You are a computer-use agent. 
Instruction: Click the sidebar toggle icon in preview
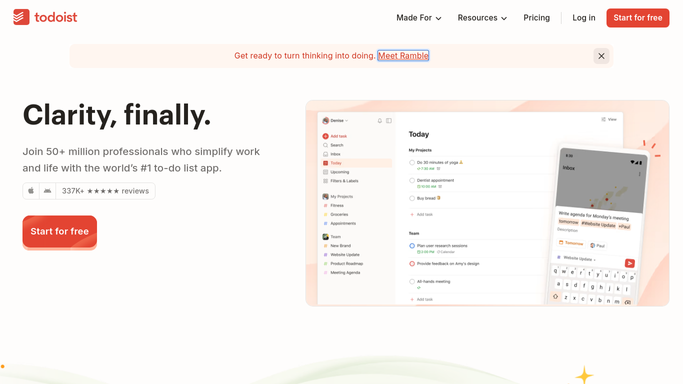[389, 121]
